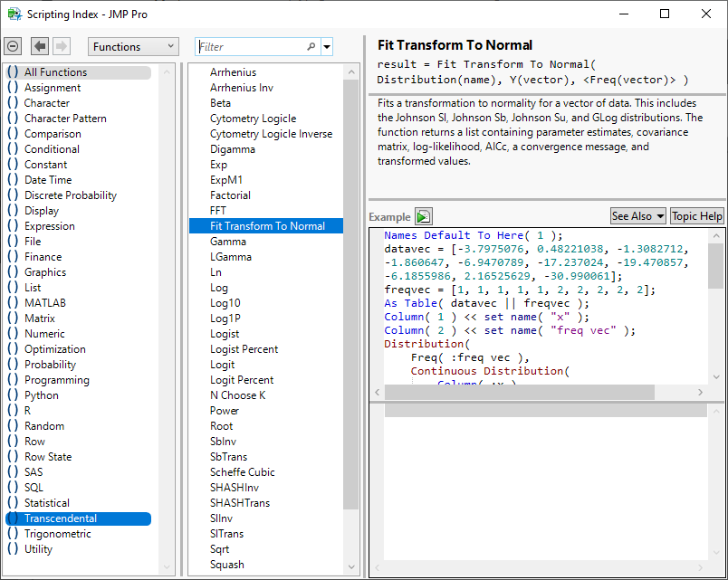Open the Filter options dropdown arrow
This screenshot has height=580, width=728.
[x=327, y=47]
